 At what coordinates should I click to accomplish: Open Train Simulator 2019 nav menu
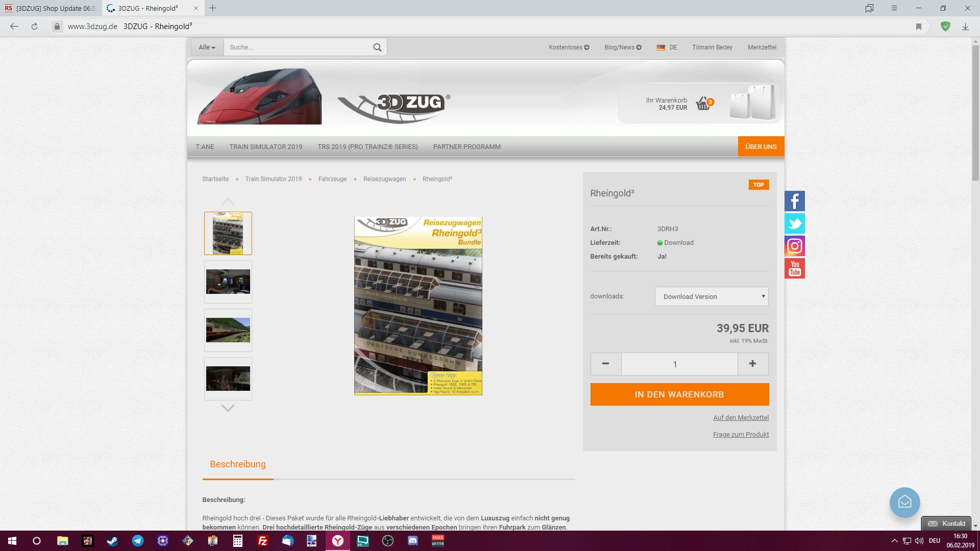point(265,147)
